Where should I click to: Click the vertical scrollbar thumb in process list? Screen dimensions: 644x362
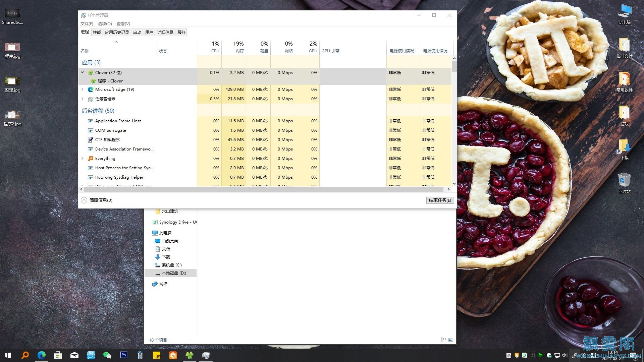tap(454, 67)
